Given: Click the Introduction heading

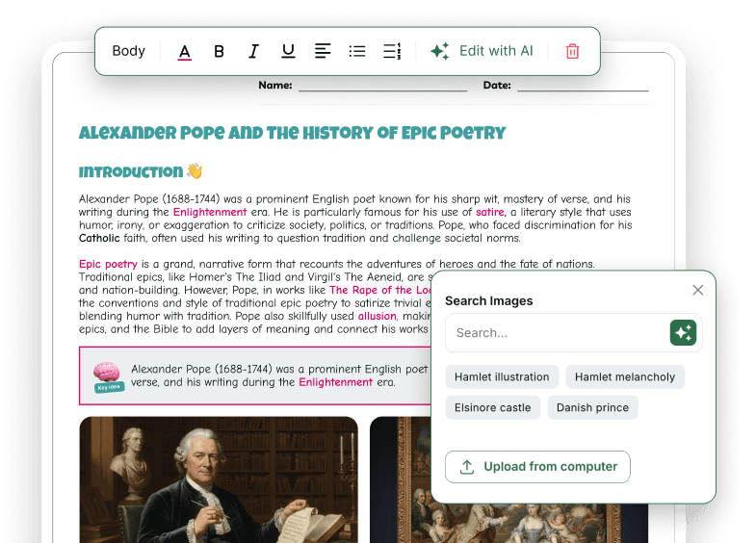Looking at the screenshot, I should (131, 172).
